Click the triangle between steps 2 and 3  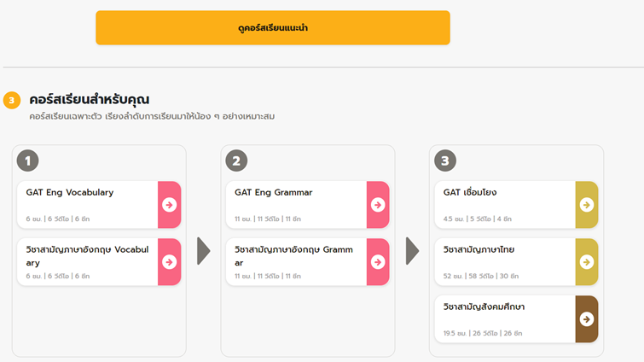coord(412,251)
